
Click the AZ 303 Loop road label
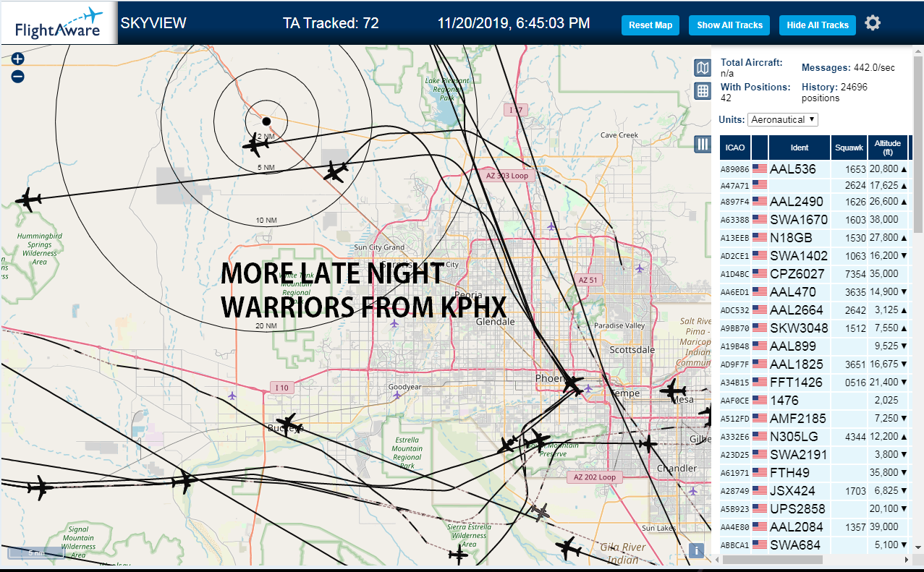pyautogui.click(x=506, y=176)
